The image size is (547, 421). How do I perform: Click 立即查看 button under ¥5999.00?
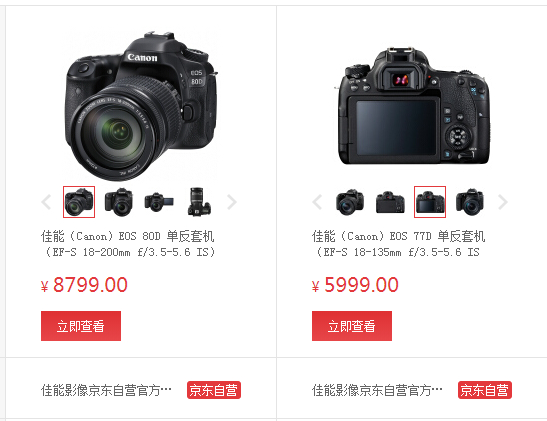point(352,326)
